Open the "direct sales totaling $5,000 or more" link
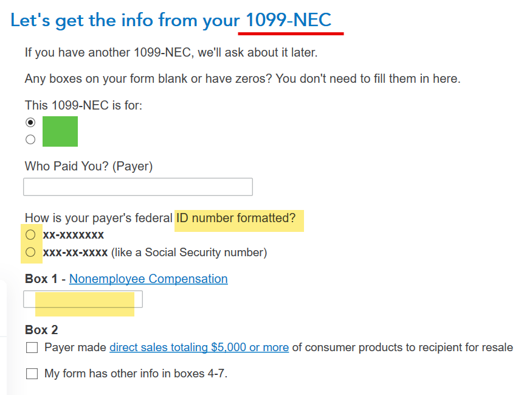Image resolution: width=532 pixels, height=395 pixels. point(199,348)
